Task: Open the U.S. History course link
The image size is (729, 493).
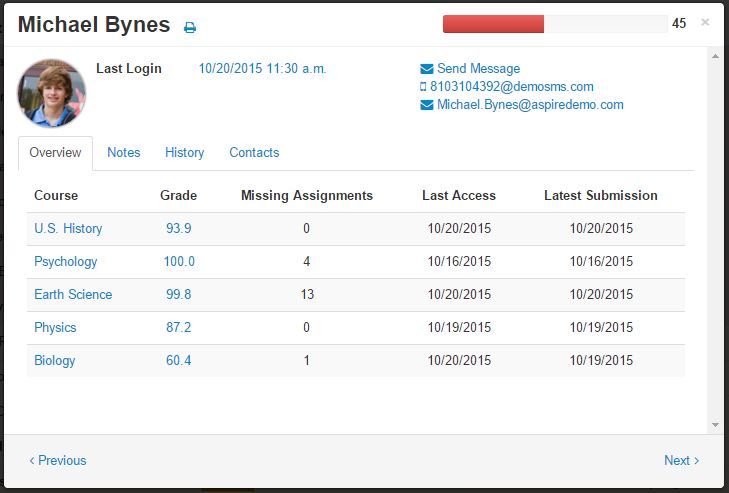Action: pos(68,229)
